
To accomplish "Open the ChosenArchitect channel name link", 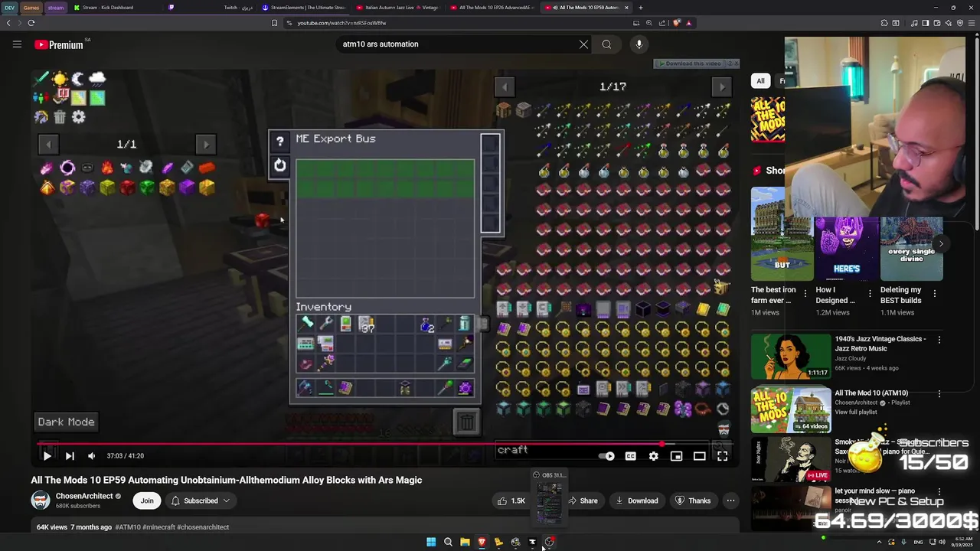I will tap(84, 496).
